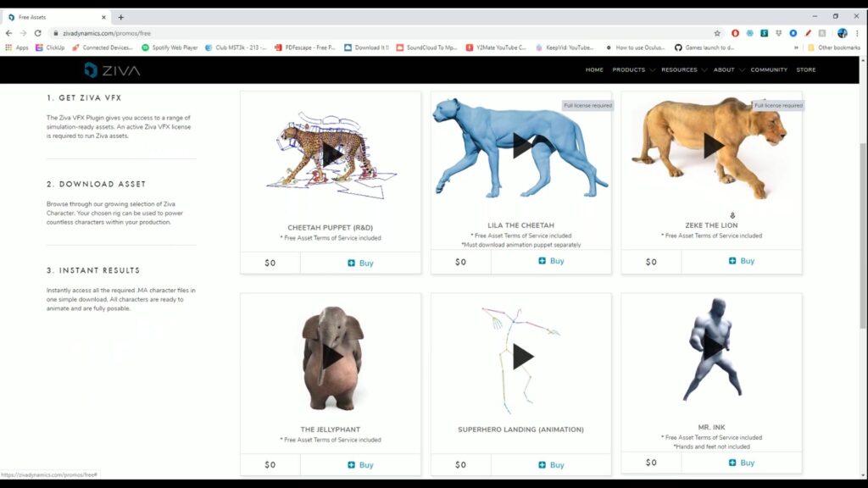Open the Connected Devices bookmark
The width and height of the screenshot is (868, 488).
click(x=103, y=47)
